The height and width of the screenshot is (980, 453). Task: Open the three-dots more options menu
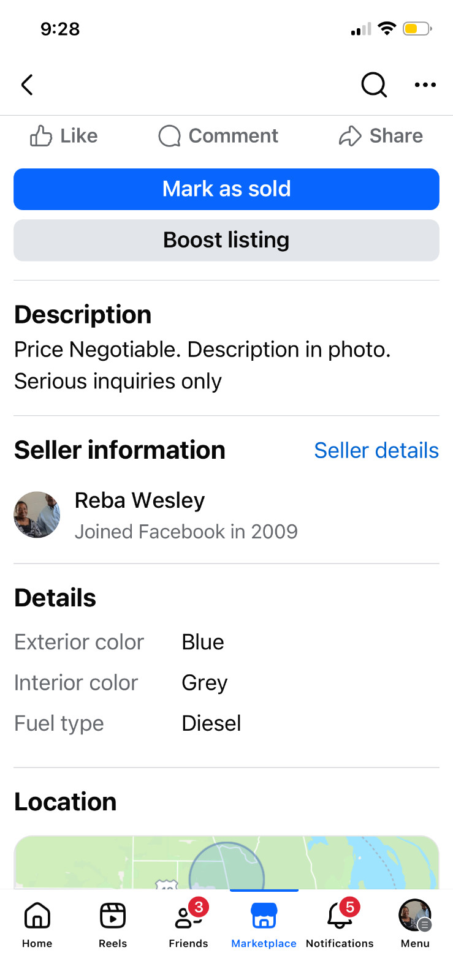[425, 85]
